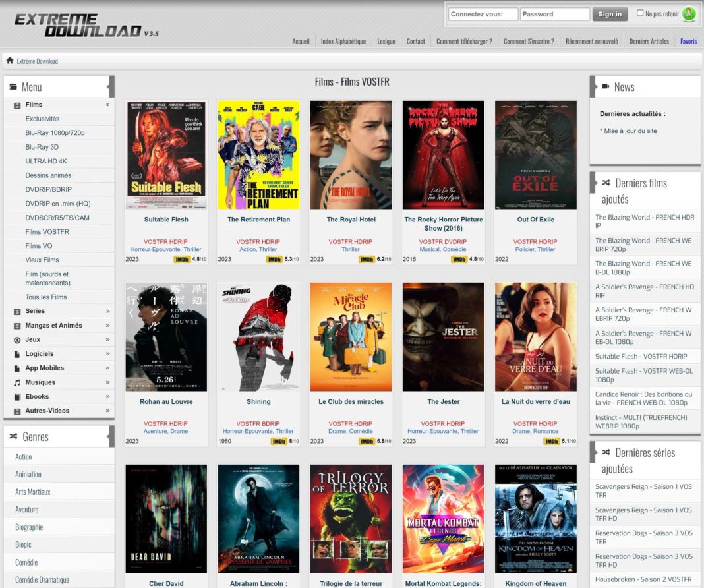Click the App Mobiles file icon

[x=17, y=368]
